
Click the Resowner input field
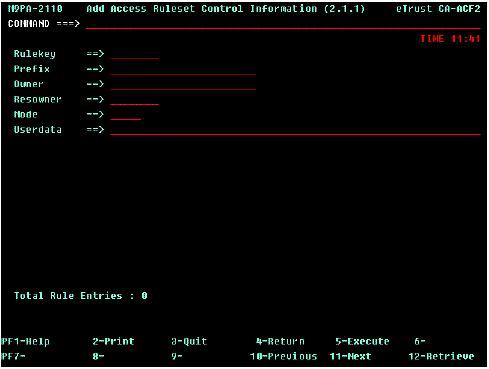pos(135,100)
